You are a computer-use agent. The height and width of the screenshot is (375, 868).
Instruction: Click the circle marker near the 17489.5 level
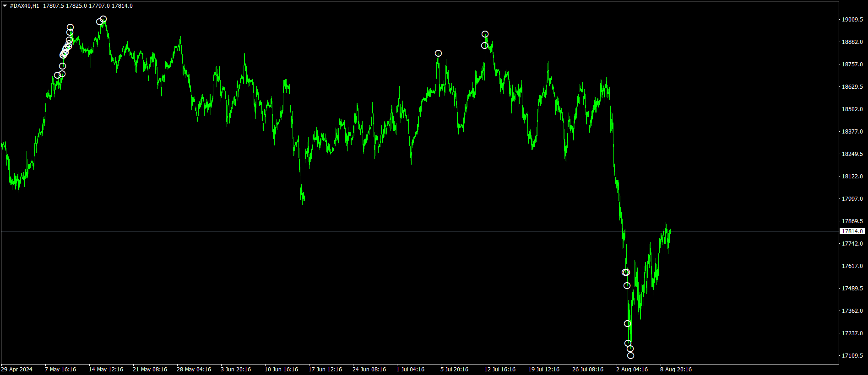[627, 286]
